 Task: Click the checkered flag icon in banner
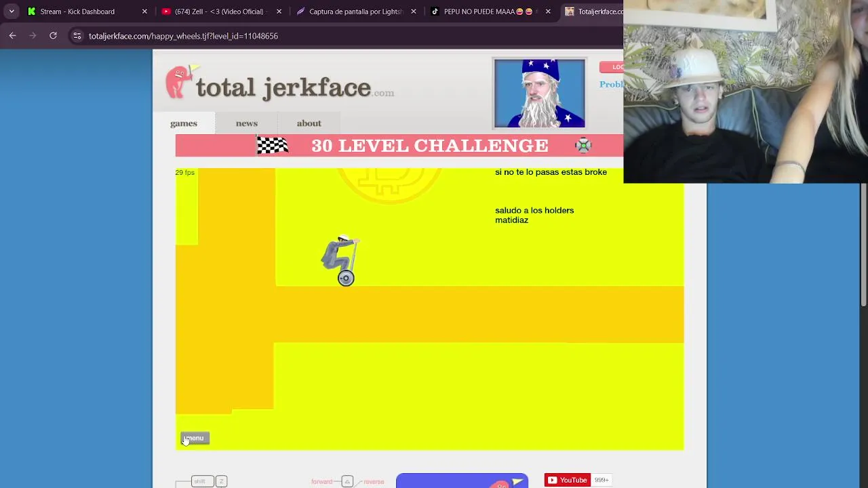[x=273, y=145]
